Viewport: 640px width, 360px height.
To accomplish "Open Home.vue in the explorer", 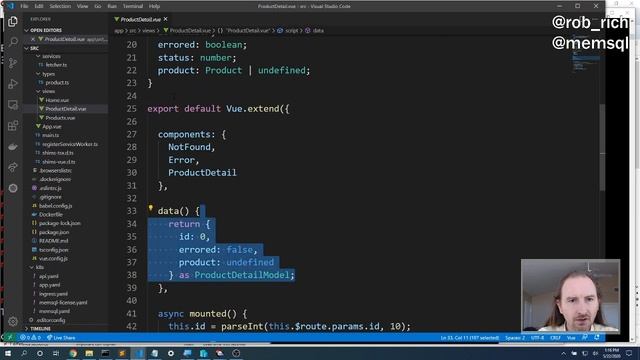I will point(57,100).
